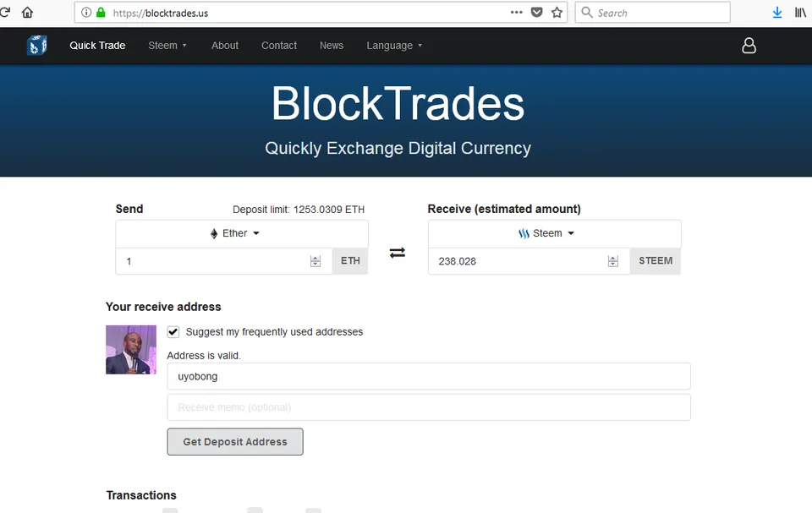The width and height of the screenshot is (812, 513).
Task: Click the account avatar photo thumbnail
Action: click(131, 349)
